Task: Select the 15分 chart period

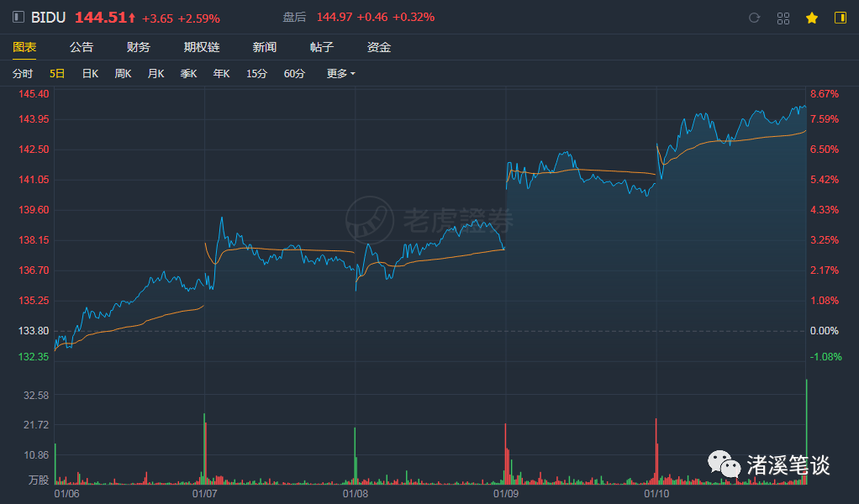Action: pos(256,73)
